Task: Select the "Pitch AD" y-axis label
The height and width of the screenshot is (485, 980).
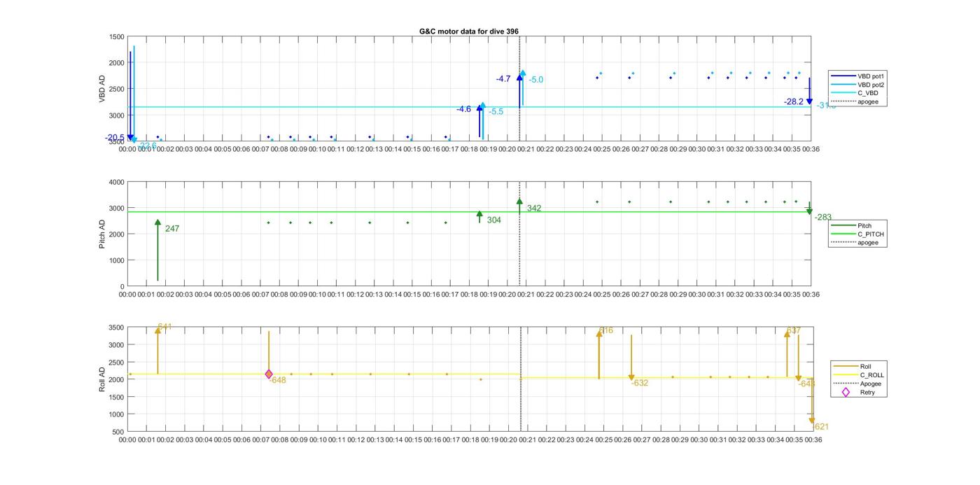Action: pos(102,234)
